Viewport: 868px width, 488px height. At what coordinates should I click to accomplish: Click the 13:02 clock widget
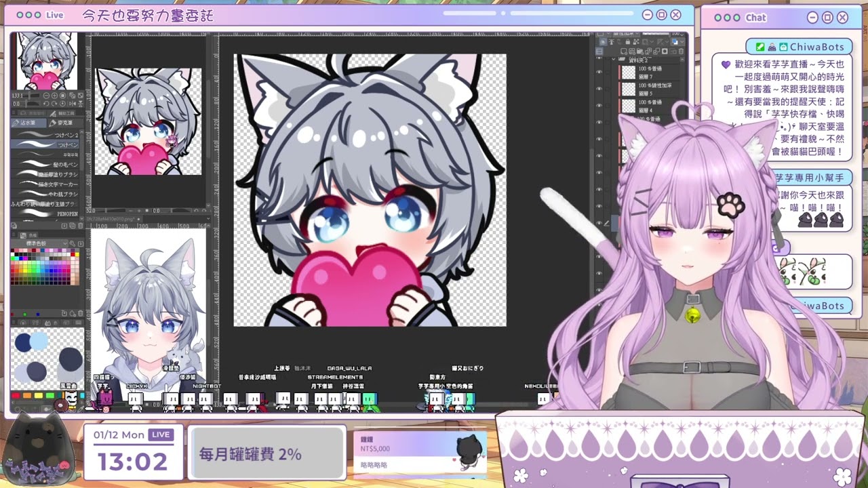[x=133, y=462]
